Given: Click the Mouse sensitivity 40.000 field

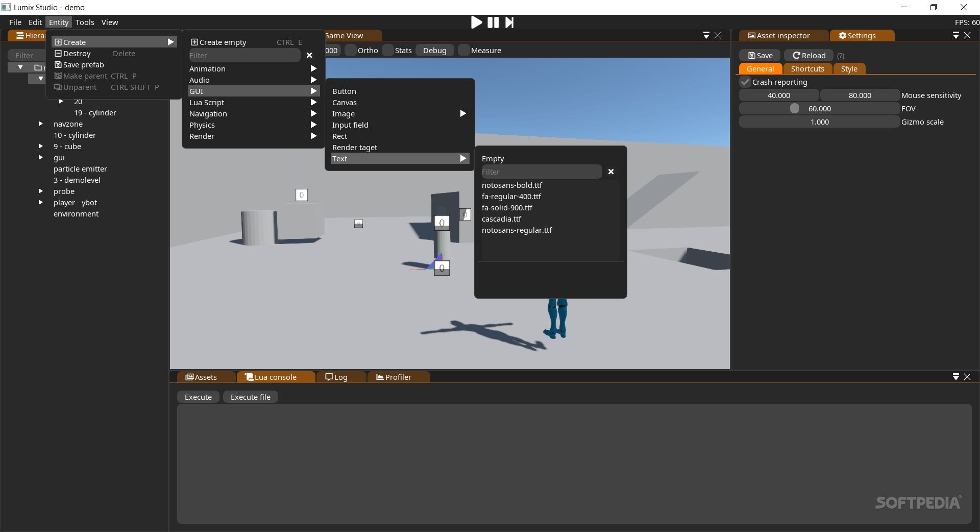Looking at the screenshot, I should tap(779, 95).
